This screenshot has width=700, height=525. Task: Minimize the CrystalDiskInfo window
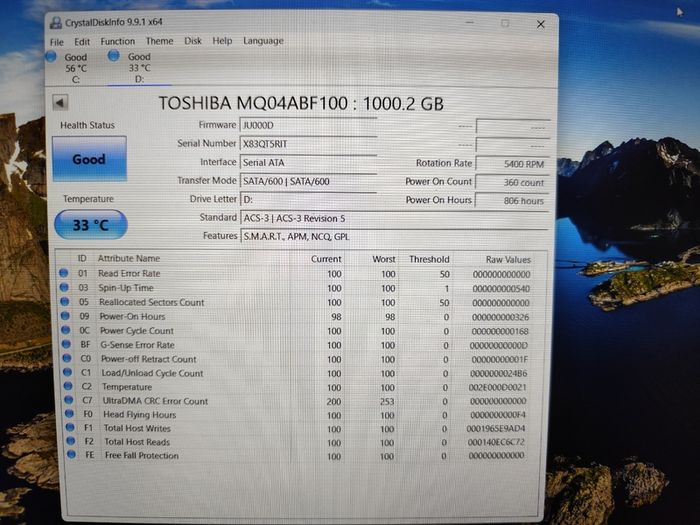[x=470, y=22]
